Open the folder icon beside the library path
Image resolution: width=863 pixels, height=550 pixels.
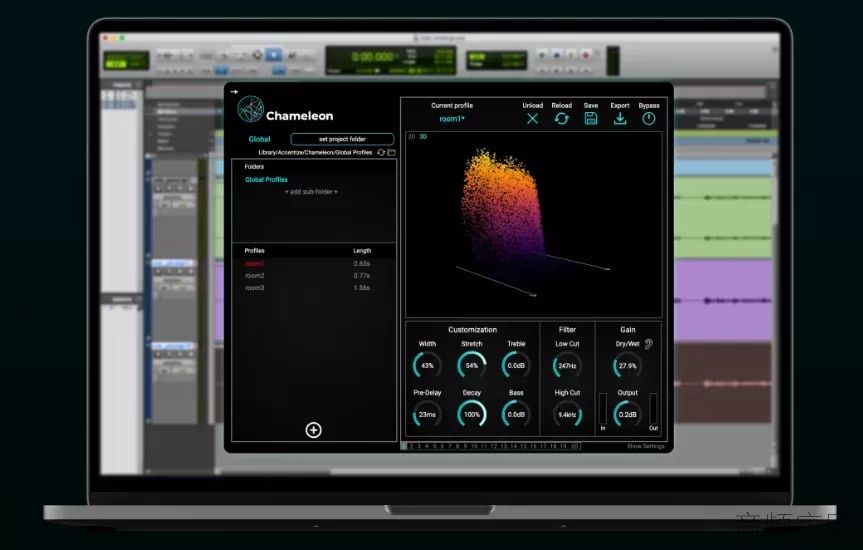(391, 153)
